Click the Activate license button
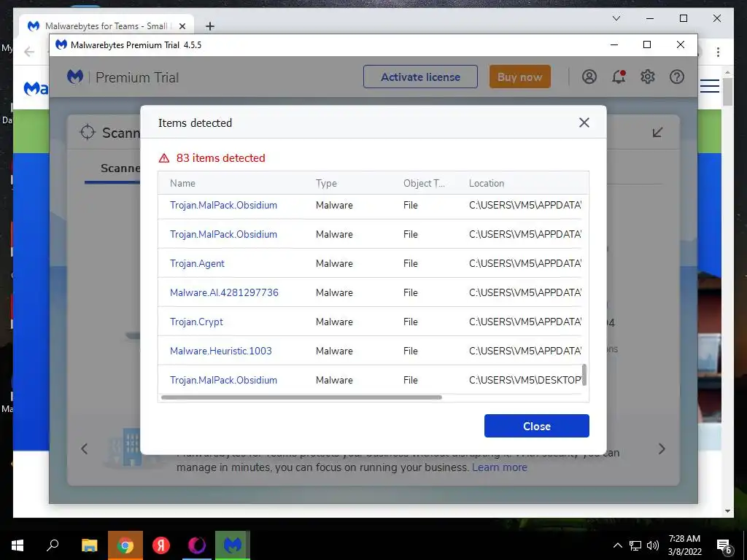The height and width of the screenshot is (560, 747). click(x=420, y=77)
